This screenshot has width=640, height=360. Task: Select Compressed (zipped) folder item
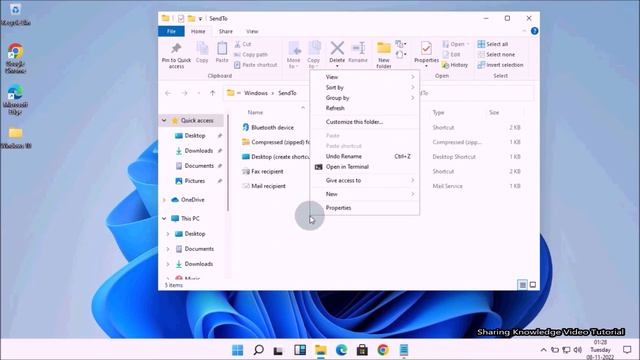[x=276, y=142]
